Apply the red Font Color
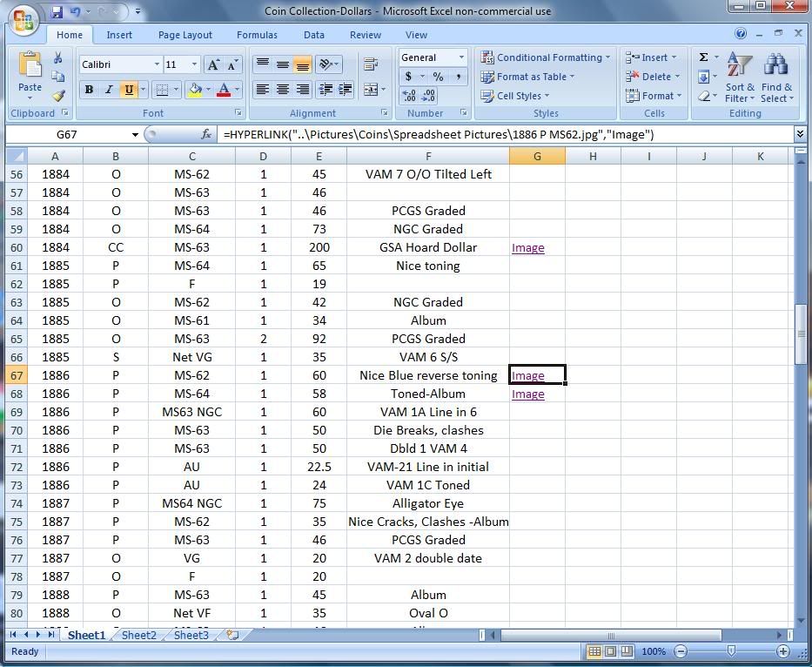The width and height of the screenshot is (812, 667). tap(224, 90)
